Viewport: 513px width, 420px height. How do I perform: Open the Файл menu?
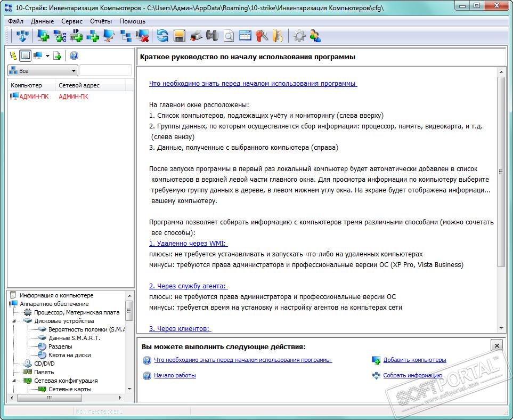15,21
